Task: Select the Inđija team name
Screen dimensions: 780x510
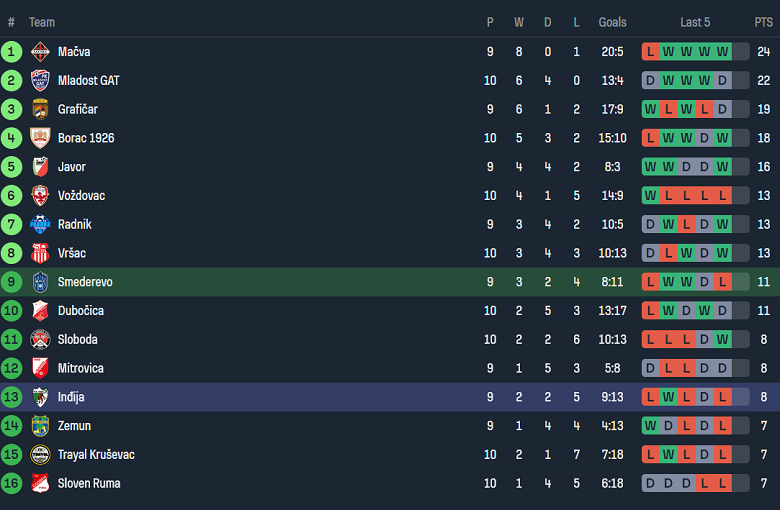Action: (71, 397)
